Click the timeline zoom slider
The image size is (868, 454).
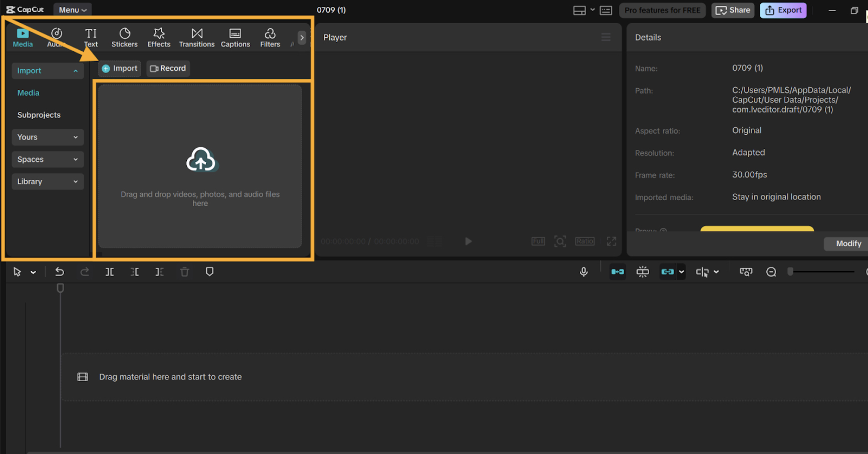click(822, 272)
